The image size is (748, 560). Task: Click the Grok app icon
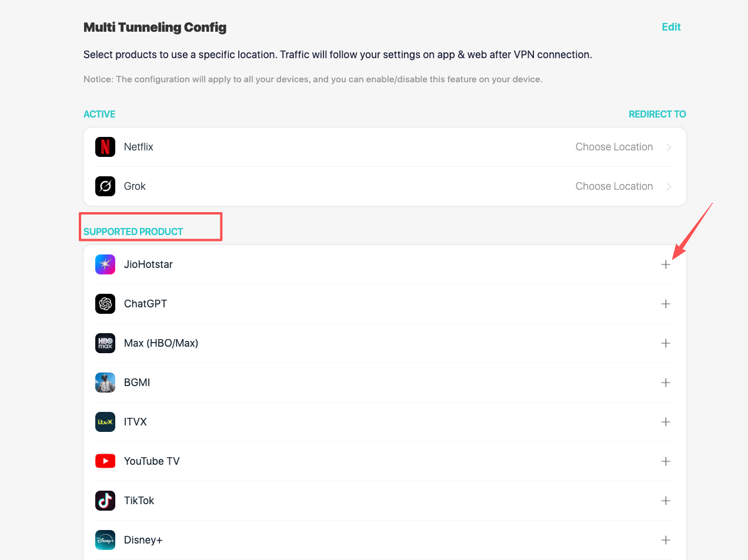(x=105, y=186)
